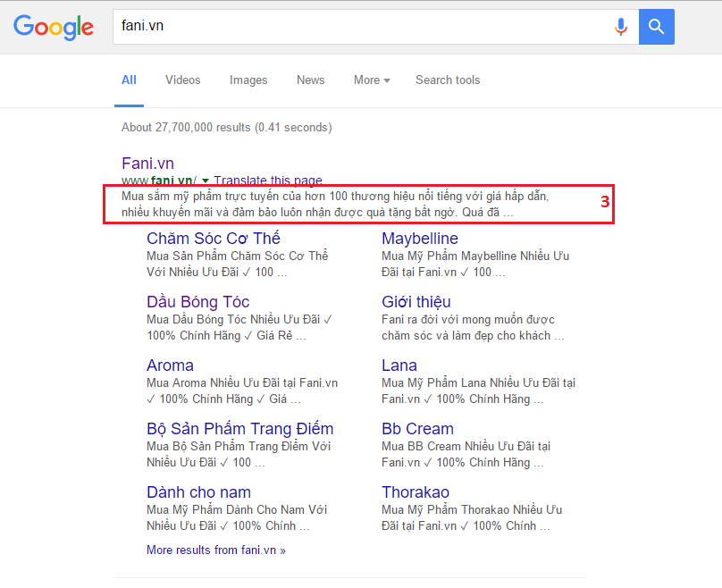
Task: Click description Mua Bộ Sản Phẩm Trang Điểm Với
Action: (239, 455)
